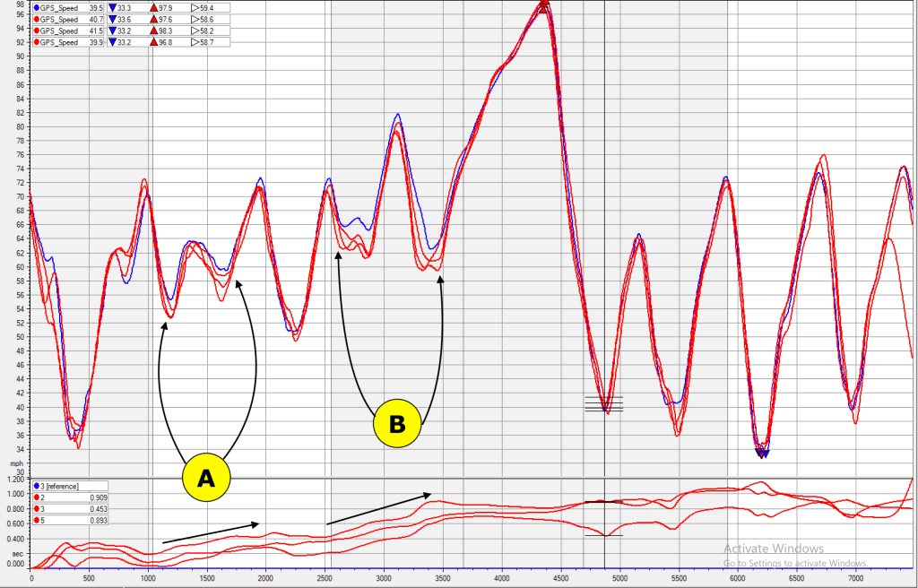This screenshot has height=588, width=918.
Task: Click the minimum icon next to 33.6
Action: pos(113,19)
